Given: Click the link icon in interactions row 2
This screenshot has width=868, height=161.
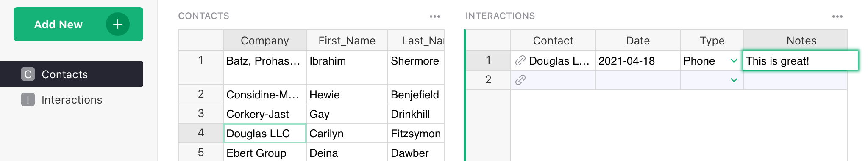Looking at the screenshot, I should [x=520, y=80].
